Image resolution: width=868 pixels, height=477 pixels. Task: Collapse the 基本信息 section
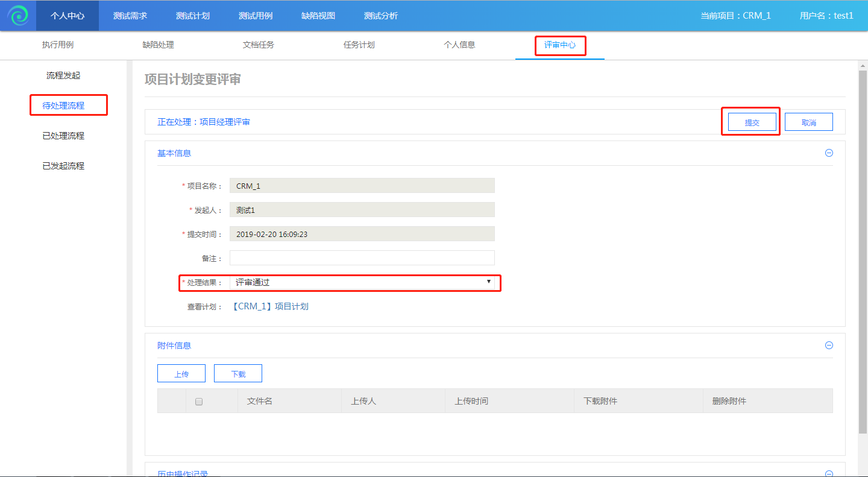click(x=829, y=153)
